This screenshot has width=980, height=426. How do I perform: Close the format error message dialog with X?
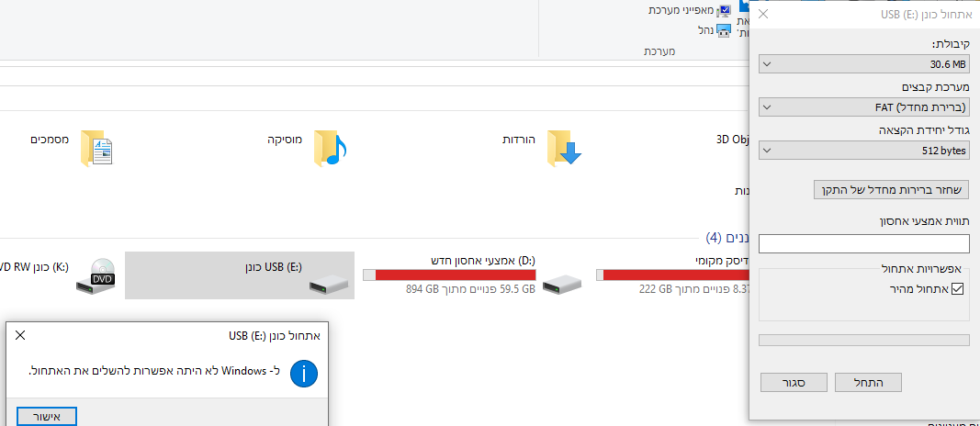pos(21,335)
